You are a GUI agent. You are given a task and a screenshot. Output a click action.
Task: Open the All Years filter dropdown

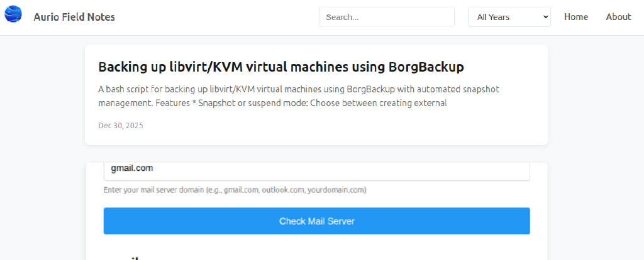[509, 17]
